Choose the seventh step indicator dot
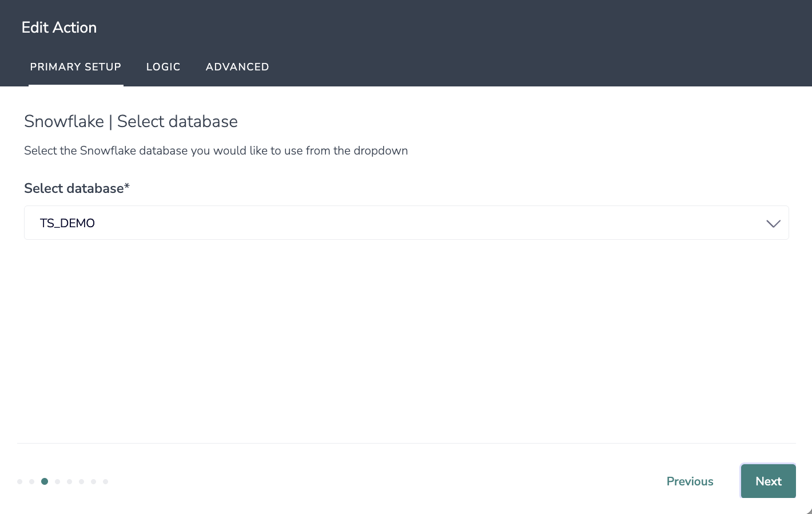 tap(93, 481)
